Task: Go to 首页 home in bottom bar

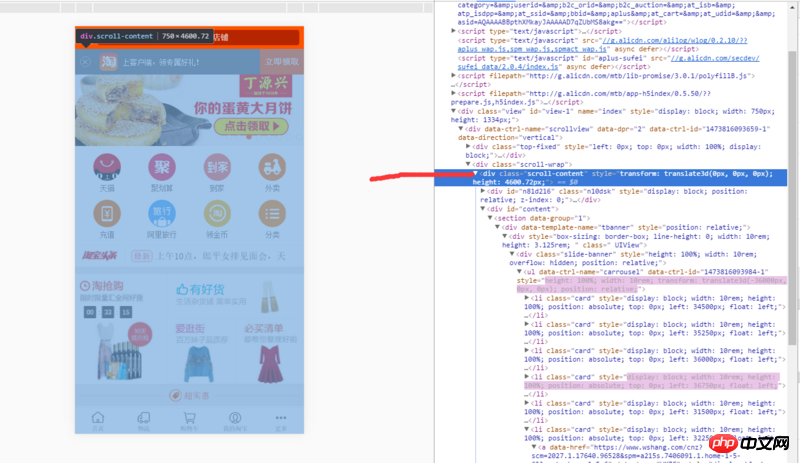Action: click(x=98, y=421)
